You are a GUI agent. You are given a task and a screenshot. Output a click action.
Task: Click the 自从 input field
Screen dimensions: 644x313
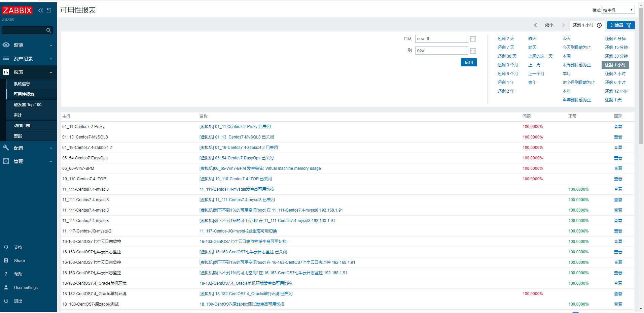(441, 39)
